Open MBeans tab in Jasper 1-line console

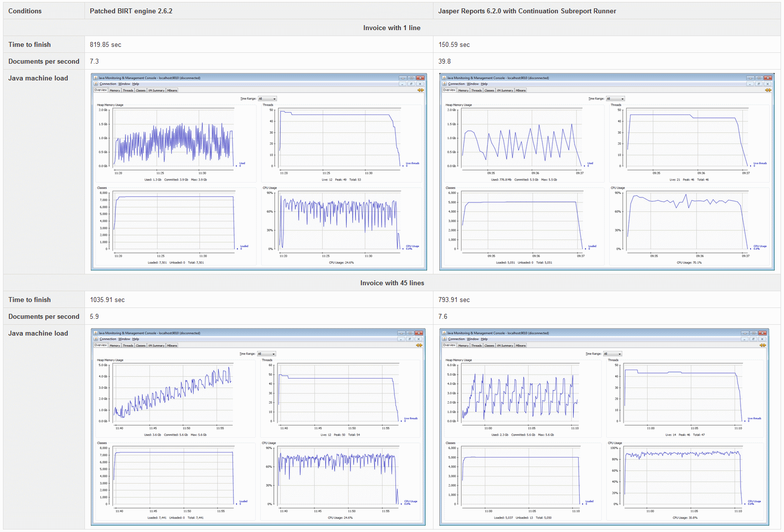pyautogui.click(x=521, y=90)
